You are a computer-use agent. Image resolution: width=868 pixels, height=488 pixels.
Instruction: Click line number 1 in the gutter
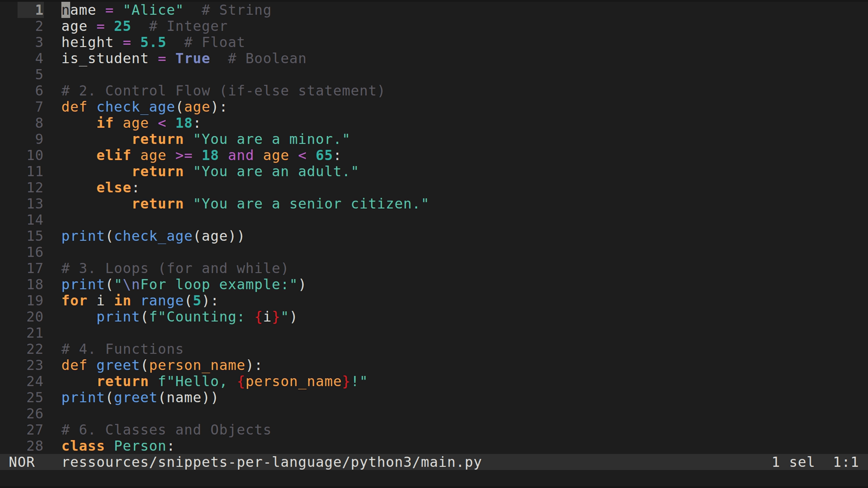[x=38, y=9]
